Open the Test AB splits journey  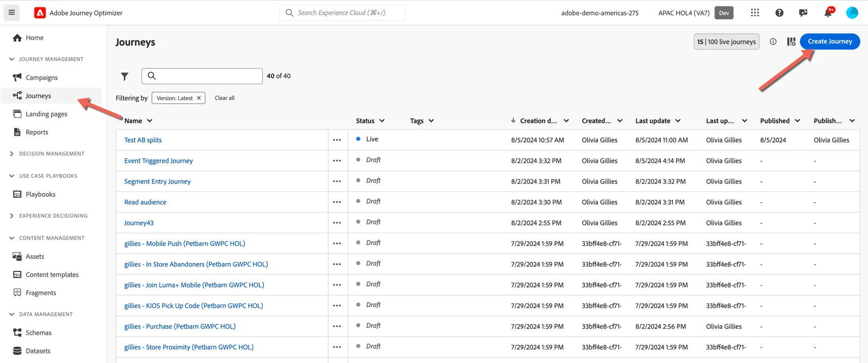(x=143, y=140)
